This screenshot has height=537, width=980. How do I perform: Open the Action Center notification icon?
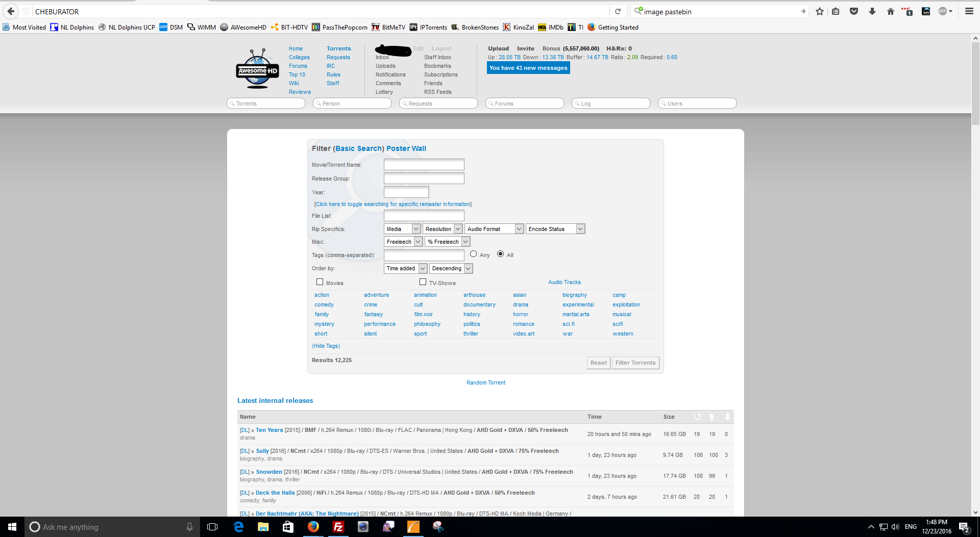click(x=964, y=527)
